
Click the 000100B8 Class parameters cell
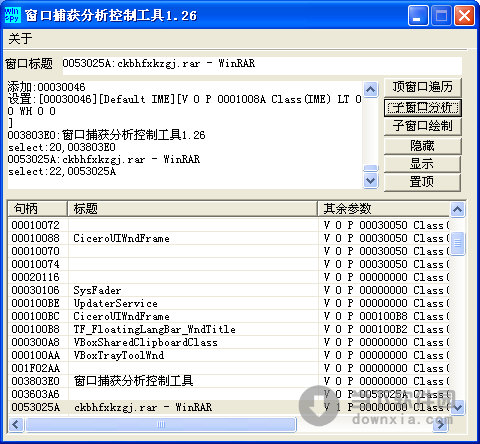384,316
